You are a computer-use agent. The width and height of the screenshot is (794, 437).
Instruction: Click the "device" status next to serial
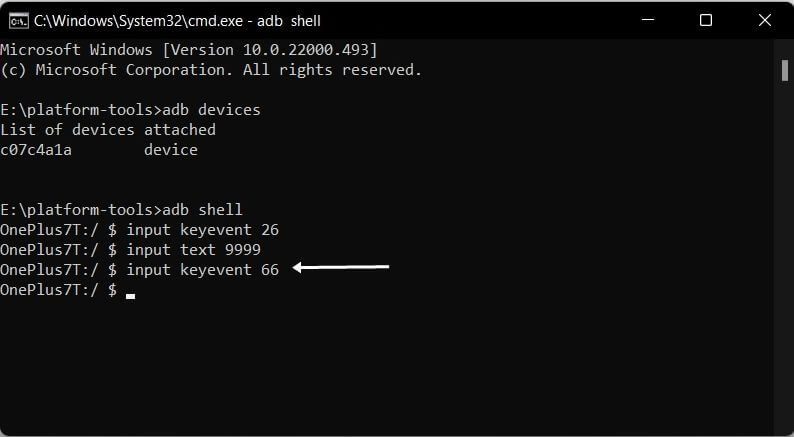point(171,149)
